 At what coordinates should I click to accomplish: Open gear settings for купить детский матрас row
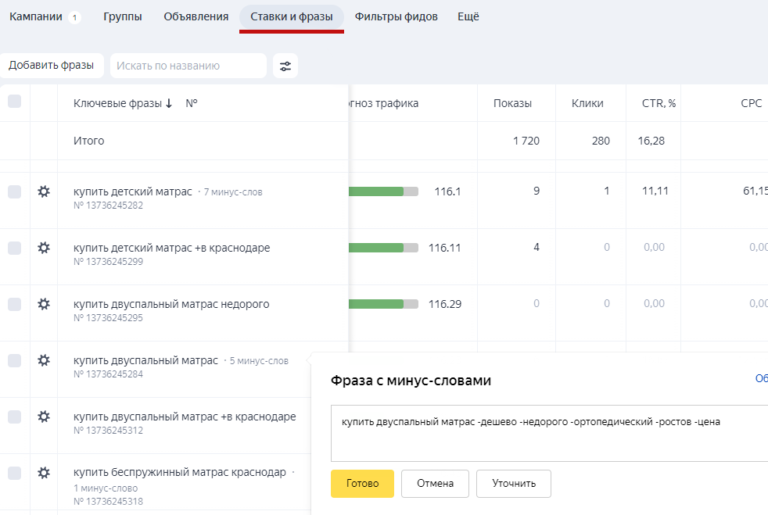pos(44,192)
